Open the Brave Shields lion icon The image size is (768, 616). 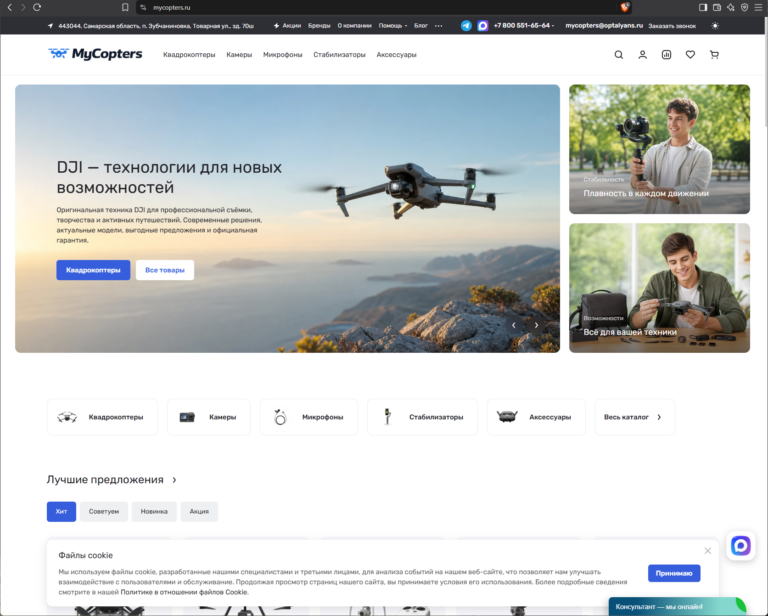[624, 7]
